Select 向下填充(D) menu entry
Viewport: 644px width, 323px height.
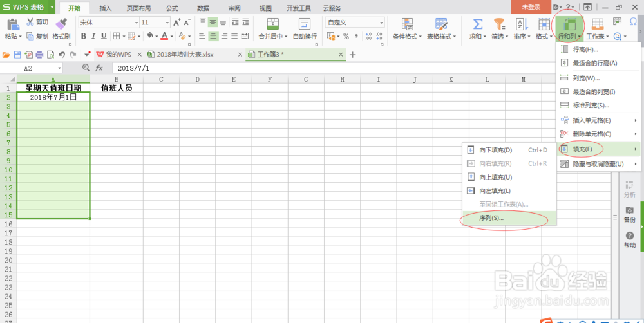tap(509, 150)
